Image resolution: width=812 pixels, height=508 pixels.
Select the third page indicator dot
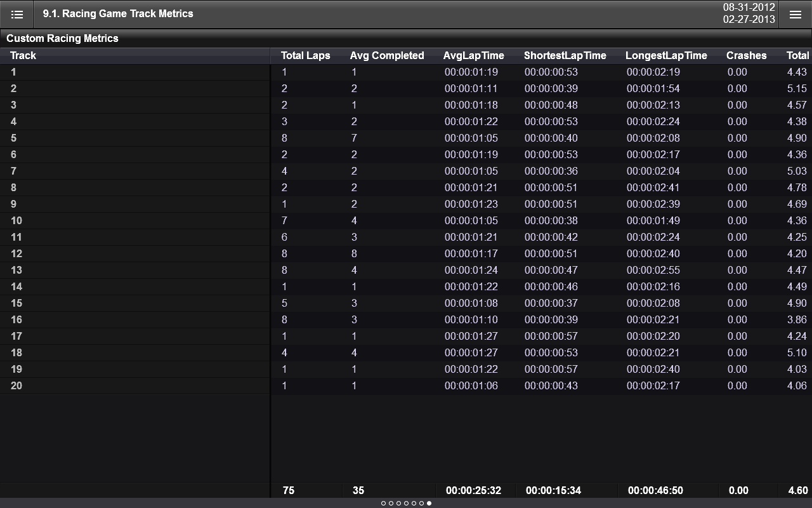point(398,503)
